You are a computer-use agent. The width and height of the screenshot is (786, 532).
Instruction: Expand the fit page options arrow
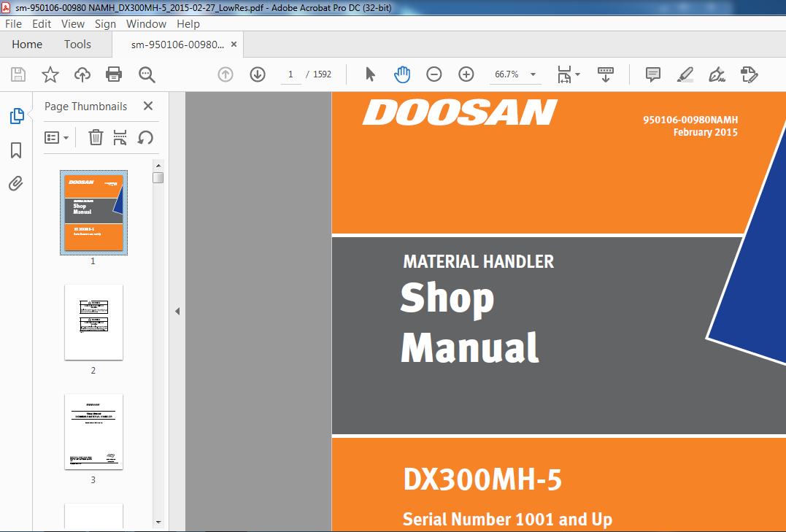pos(578,74)
